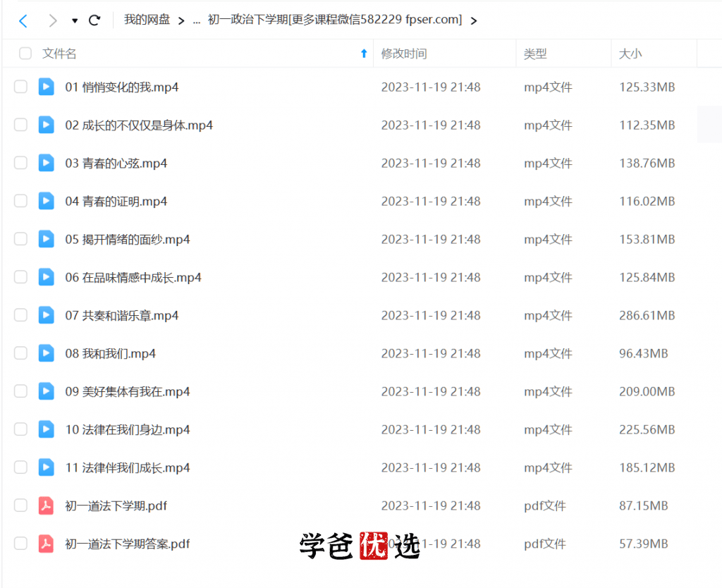Open file 11 法律伴我们成长.mp4
The height and width of the screenshot is (588, 722).
[x=128, y=468]
